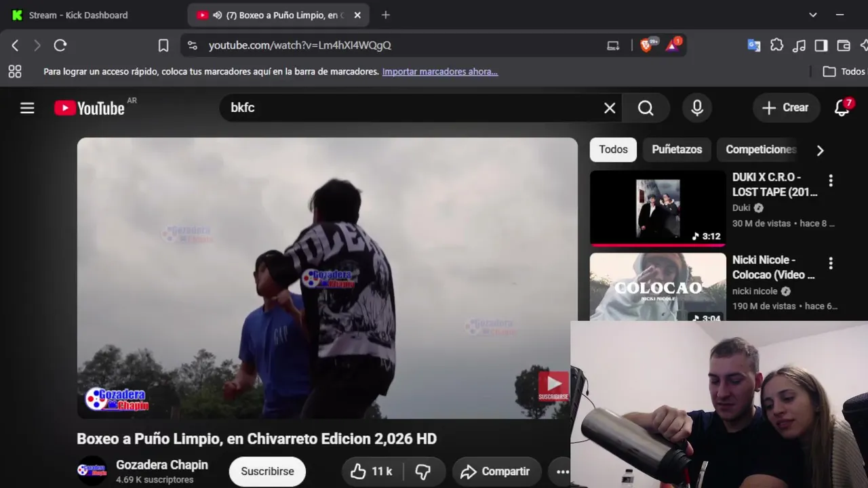The width and height of the screenshot is (868, 488).
Task: Click the 4.69 K suscriptores text
Action: tap(155, 480)
